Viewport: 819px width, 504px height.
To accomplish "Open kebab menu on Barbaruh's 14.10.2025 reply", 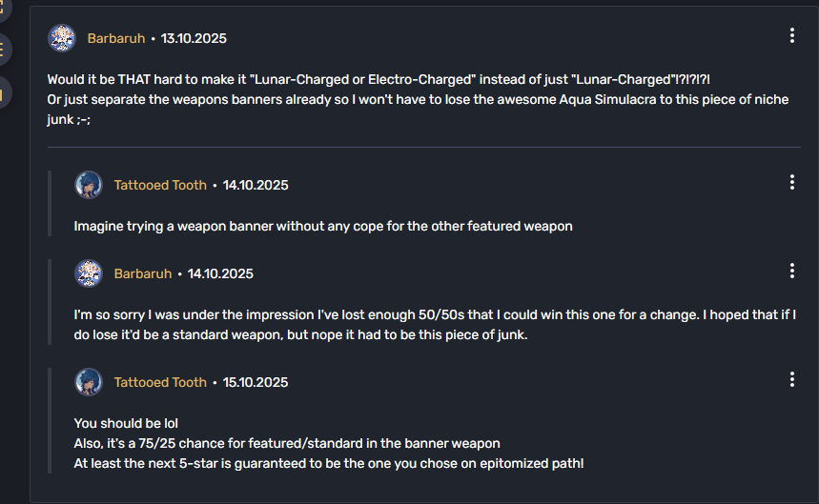I will coord(791,272).
